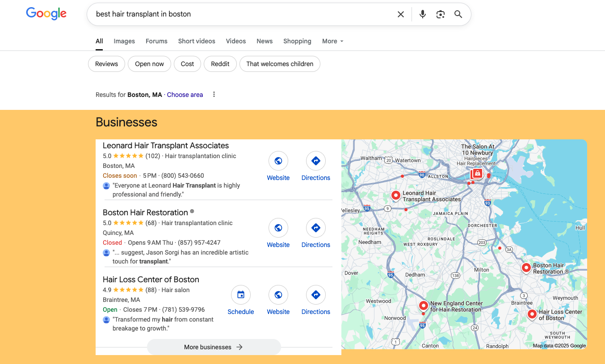Apply the Reviews filter chip
The height and width of the screenshot is (364, 605).
tap(106, 64)
